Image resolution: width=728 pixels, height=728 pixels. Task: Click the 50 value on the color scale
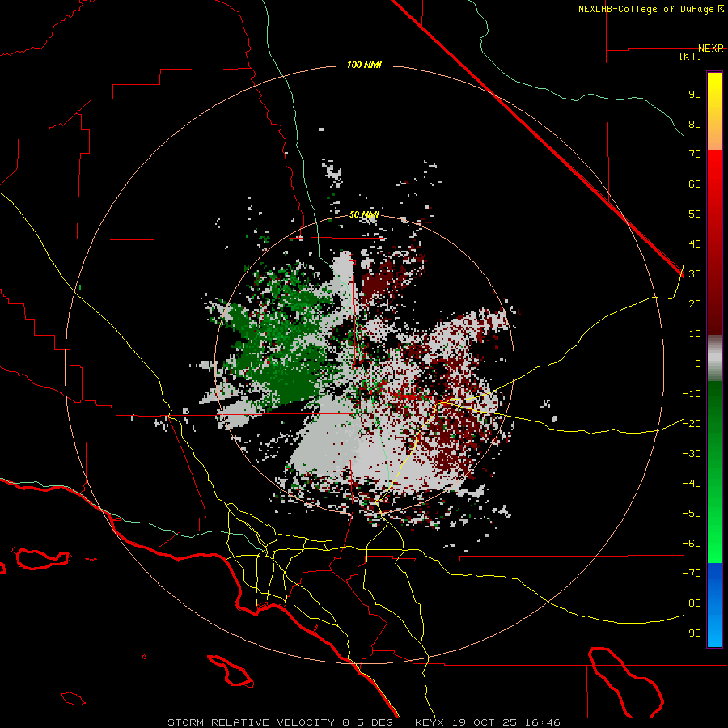[695, 214]
